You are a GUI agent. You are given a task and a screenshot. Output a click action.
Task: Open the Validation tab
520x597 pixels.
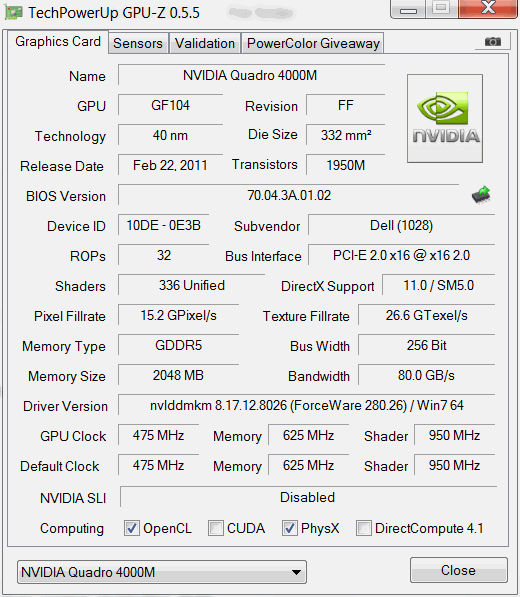[205, 43]
